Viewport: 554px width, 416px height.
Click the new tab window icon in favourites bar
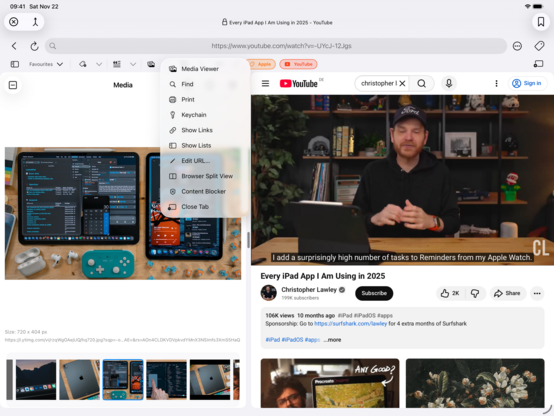pyautogui.click(x=538, y=64)
